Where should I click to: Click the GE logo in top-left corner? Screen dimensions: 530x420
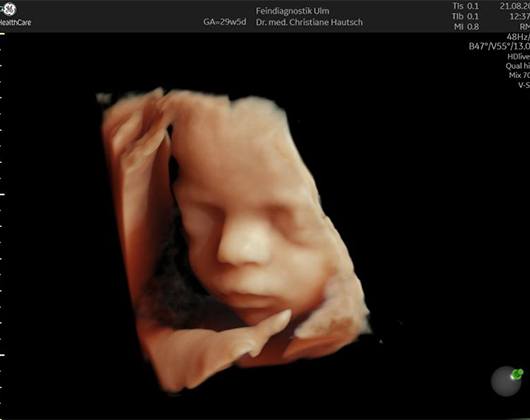(9, 9)
